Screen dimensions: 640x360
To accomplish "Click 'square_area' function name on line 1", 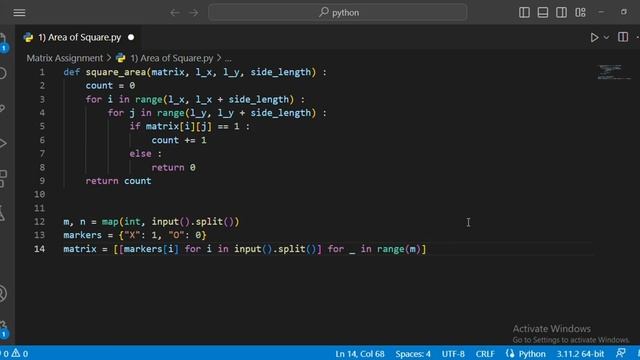I will (116, 72).
